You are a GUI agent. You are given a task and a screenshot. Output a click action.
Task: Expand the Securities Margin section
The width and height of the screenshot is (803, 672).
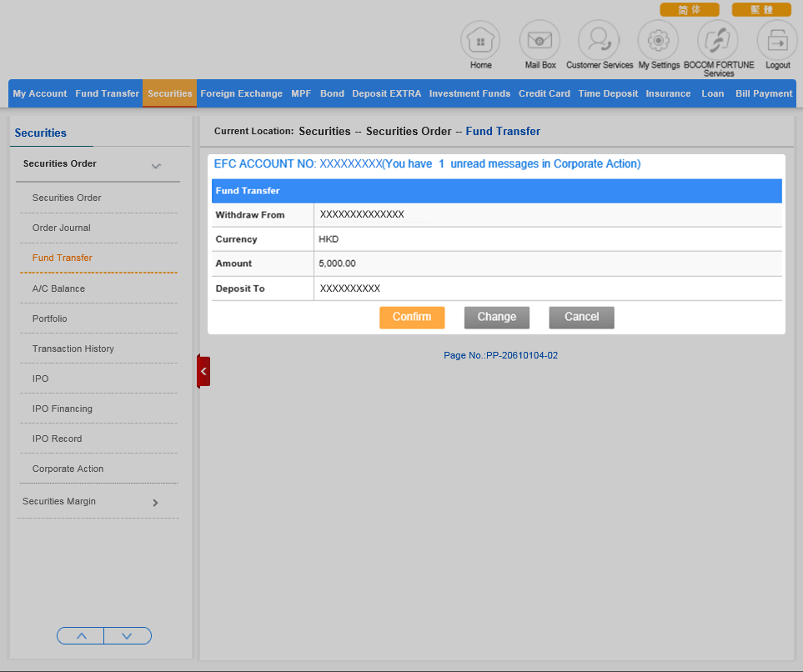pyautogui.click(x=155, y=503)
